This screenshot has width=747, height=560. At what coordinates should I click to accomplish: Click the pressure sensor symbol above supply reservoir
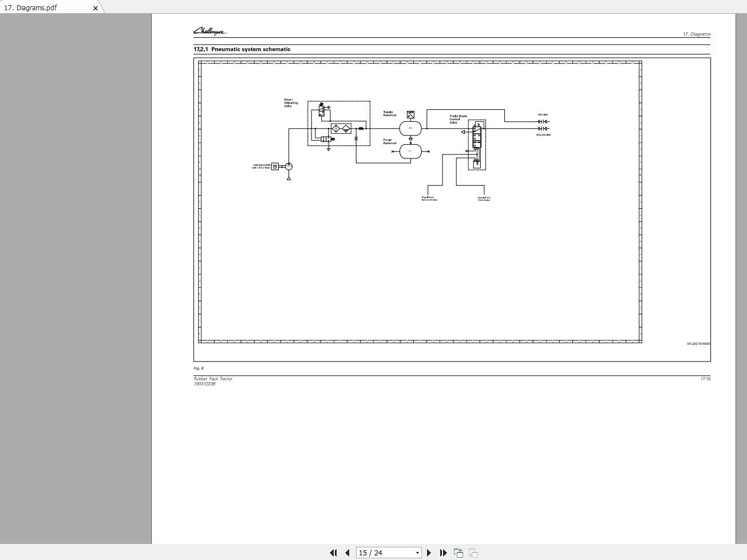[x=410, y=115]
